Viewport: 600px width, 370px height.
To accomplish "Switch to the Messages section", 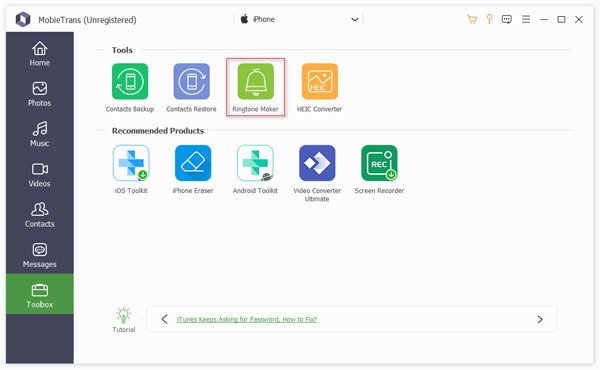I will point(40,255).
